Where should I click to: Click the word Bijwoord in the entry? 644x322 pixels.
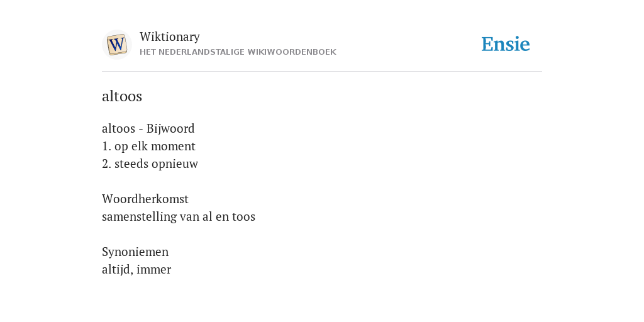170,128
